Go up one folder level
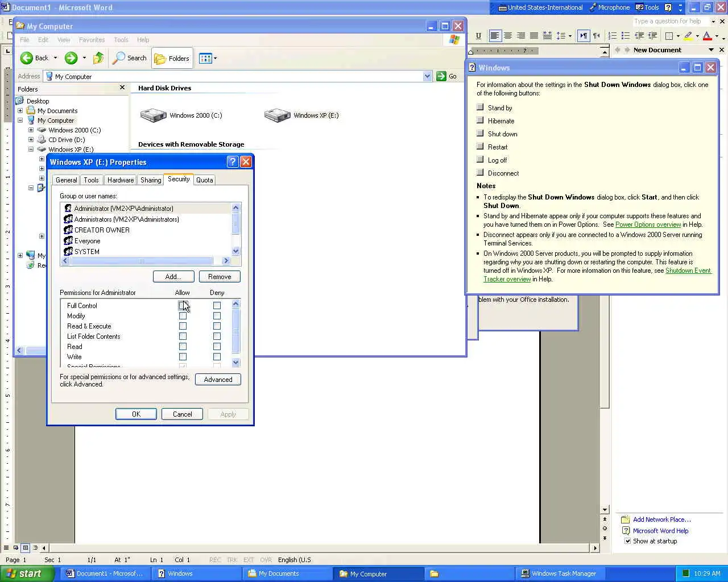The image size is (728, 582). (x=98, y=58)
